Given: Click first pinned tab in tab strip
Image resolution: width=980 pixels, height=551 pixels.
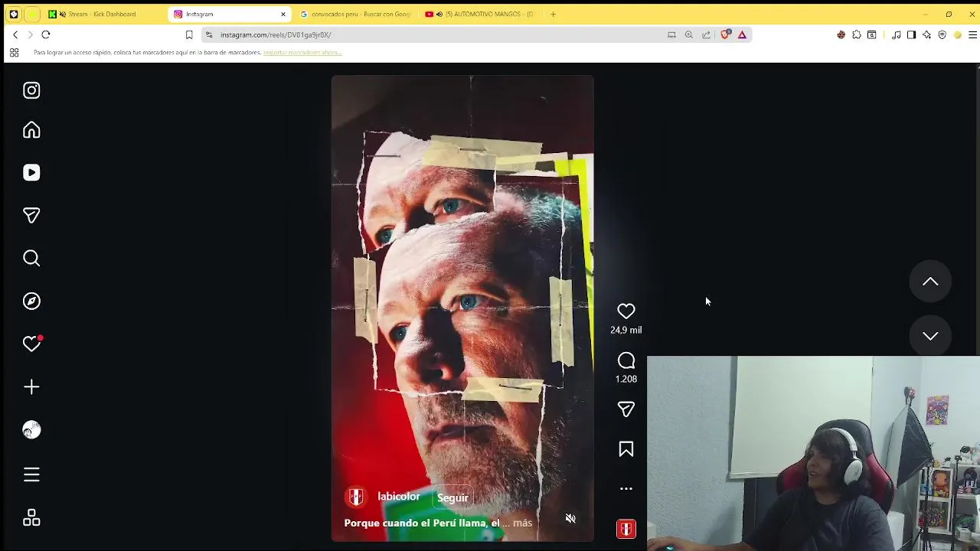Looking at the screenshot, I should [13, 14].
